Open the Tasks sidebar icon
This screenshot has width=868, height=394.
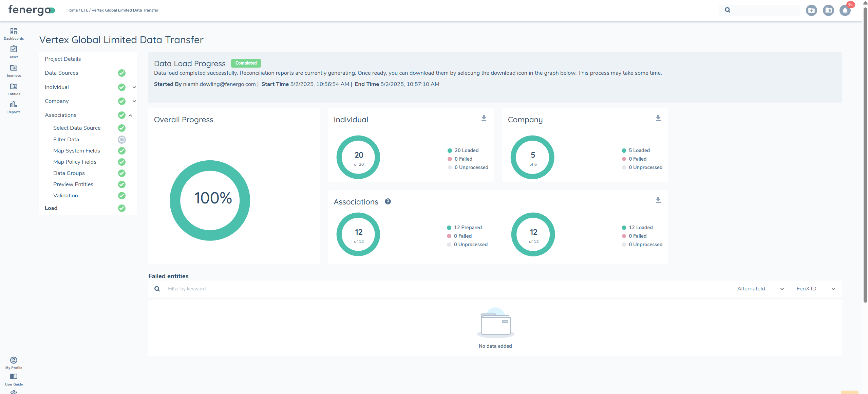coord(14,52)
